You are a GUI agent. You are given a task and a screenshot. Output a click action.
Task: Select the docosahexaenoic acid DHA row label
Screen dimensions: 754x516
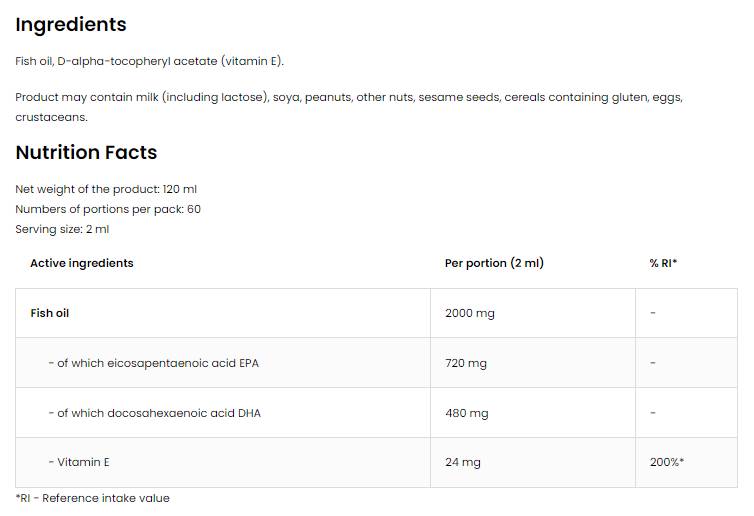point(154,413)
